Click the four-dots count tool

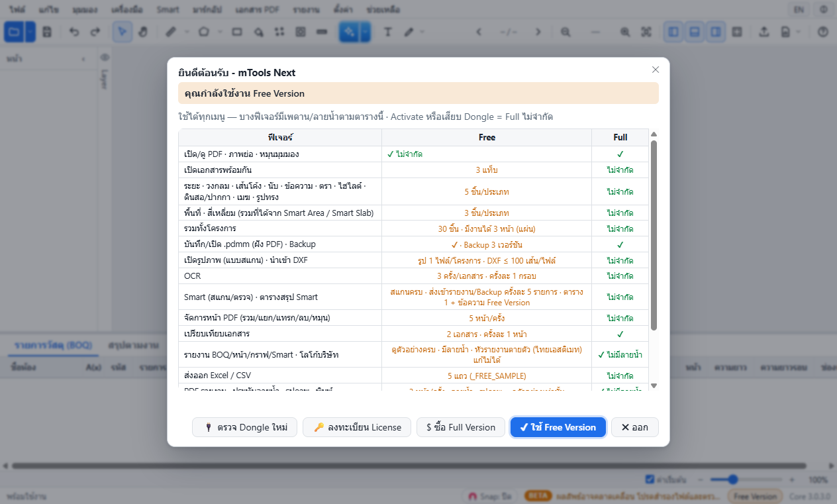tap(279, 32)
